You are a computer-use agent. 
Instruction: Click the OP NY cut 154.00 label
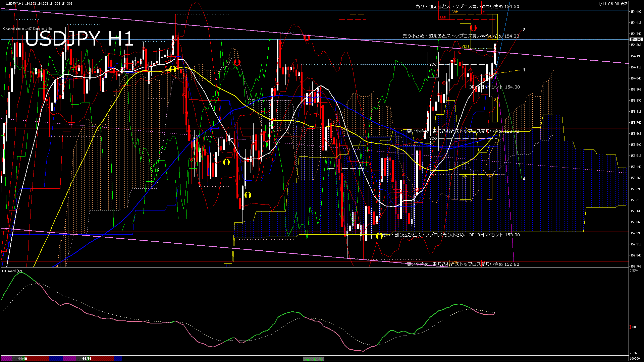[494, 87]
